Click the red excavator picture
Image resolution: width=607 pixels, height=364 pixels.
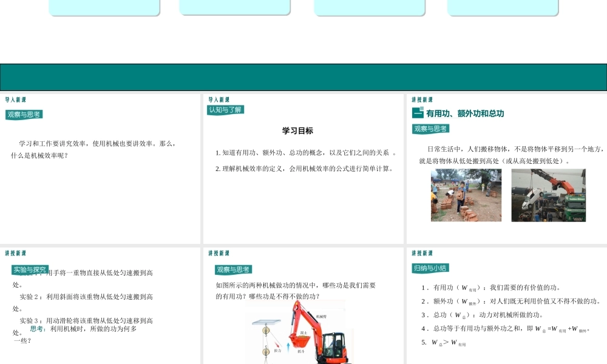(x=321, y=332)
